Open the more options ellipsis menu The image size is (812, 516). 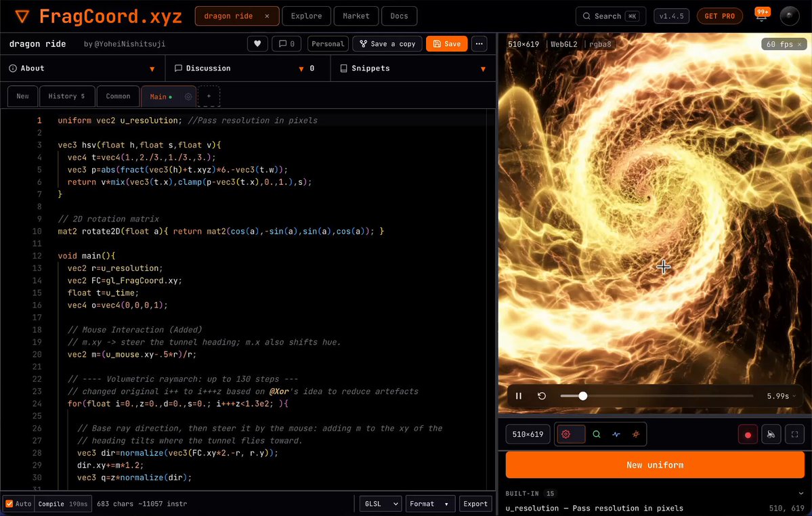479,44
